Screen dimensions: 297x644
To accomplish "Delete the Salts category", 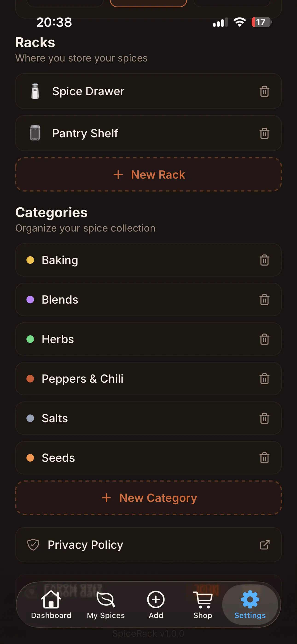I will (x=264, y=418).
